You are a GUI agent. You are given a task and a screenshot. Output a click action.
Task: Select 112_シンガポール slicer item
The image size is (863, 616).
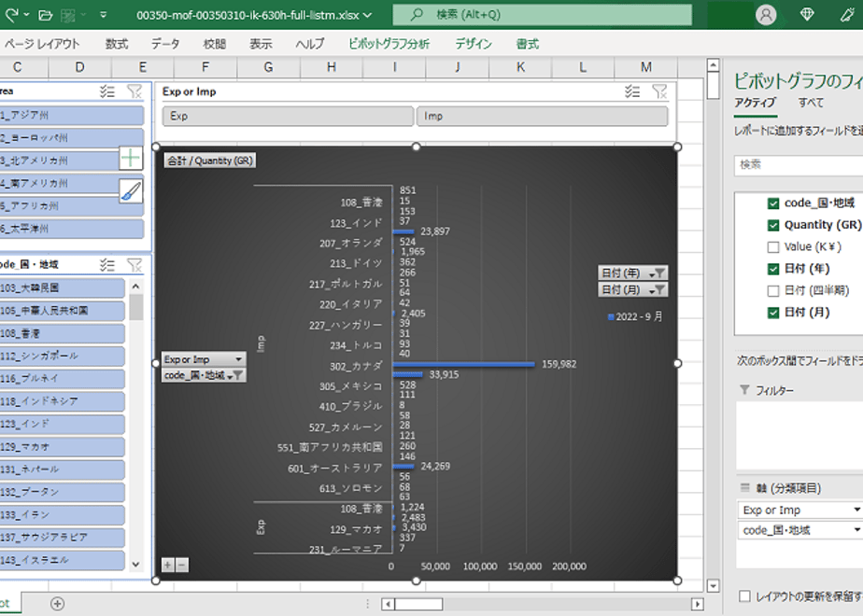(63, 356)
